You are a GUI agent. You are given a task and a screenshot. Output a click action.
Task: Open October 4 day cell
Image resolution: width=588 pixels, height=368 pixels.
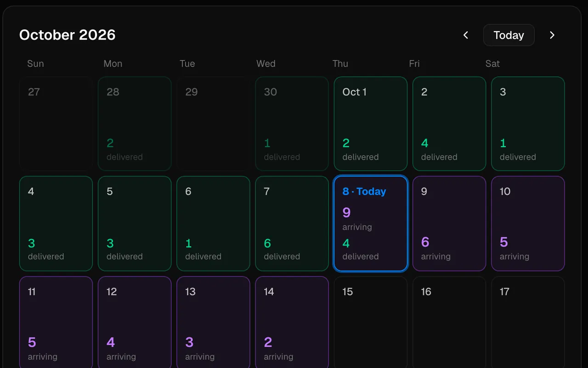[x=56, y=224]
